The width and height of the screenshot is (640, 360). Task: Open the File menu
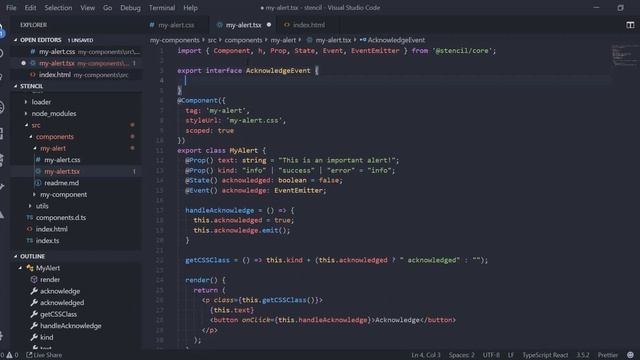pyautogui.click(x=11, y=8)
